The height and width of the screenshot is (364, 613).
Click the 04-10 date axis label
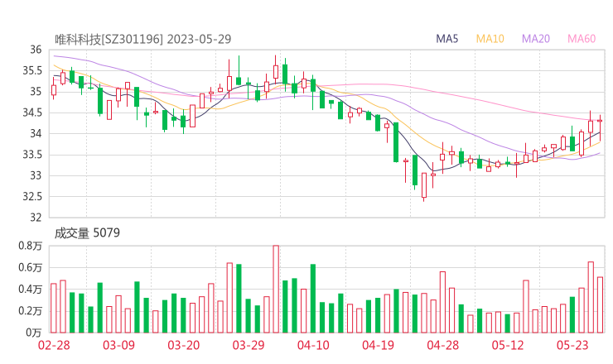coord(313,345)
